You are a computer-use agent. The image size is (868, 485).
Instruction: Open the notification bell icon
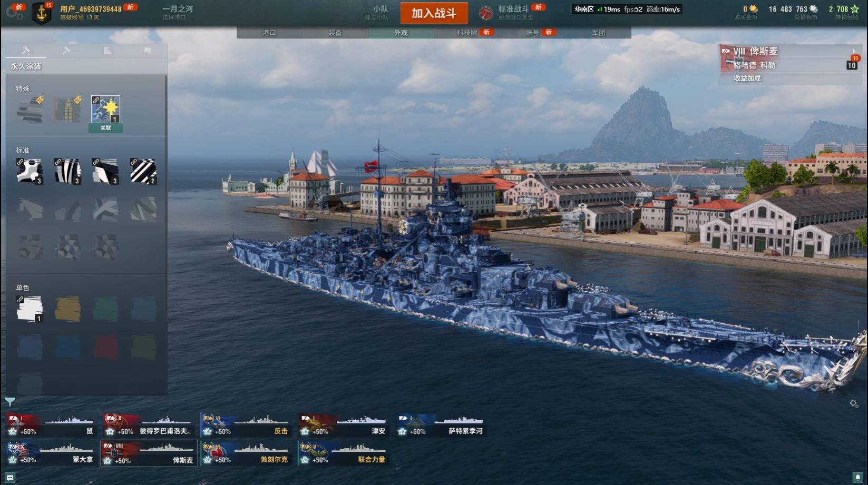pyautogui.click(x=858, y=477)
